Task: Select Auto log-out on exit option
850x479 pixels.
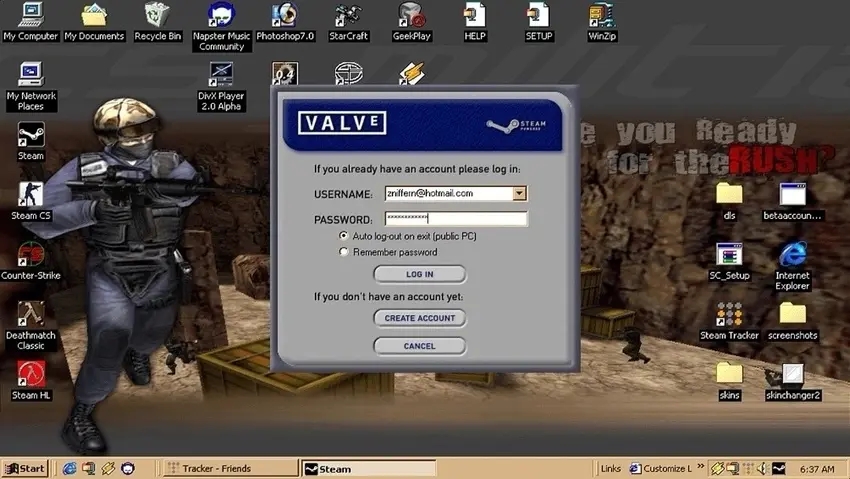Action: point(343,236)
